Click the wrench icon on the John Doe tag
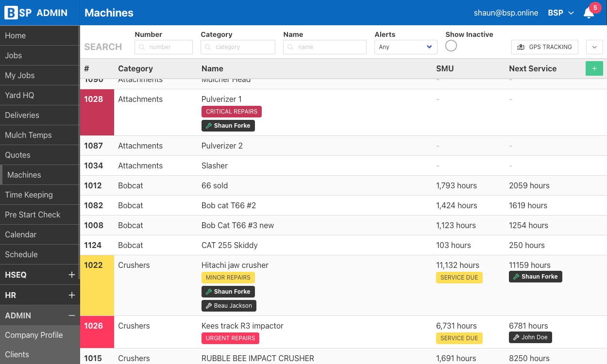 (x=516, y=337)
